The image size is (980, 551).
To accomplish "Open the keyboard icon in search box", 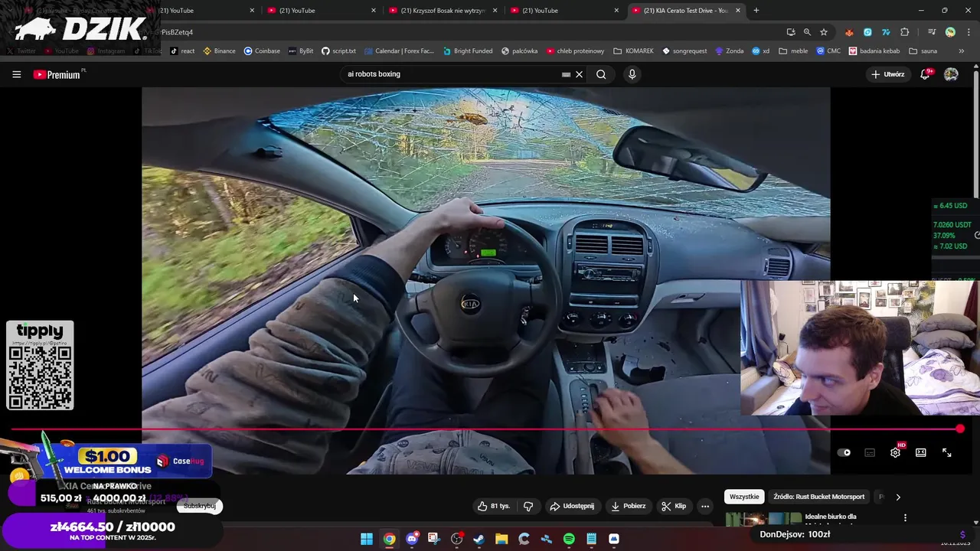I will coord(566,74).
